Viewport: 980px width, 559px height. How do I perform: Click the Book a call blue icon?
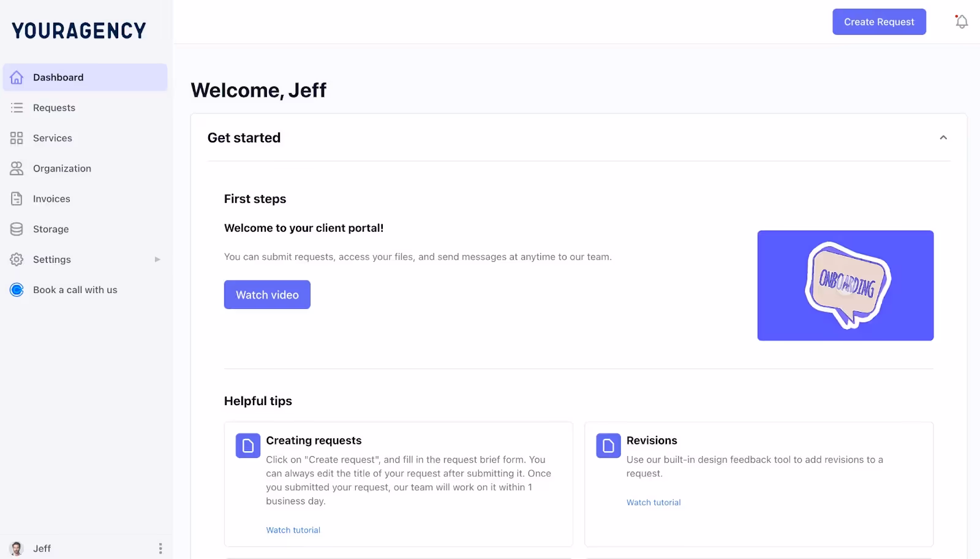click(17, 290)
